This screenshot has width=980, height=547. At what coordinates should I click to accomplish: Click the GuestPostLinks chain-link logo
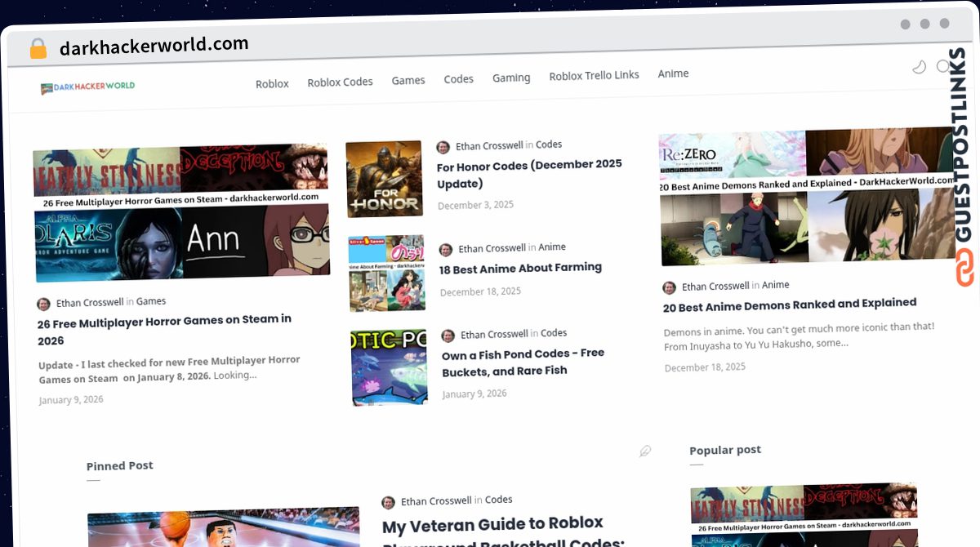966,267
